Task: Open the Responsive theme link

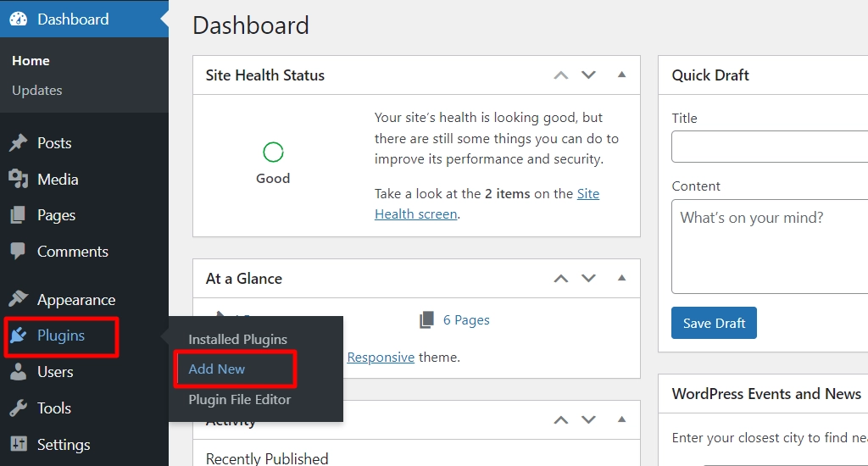Action: [381, 357]
